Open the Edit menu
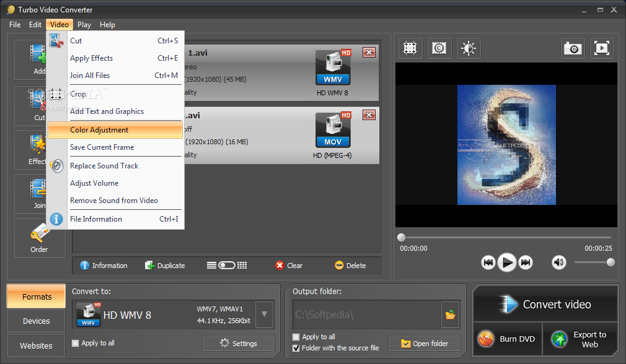 click(35, 25)
